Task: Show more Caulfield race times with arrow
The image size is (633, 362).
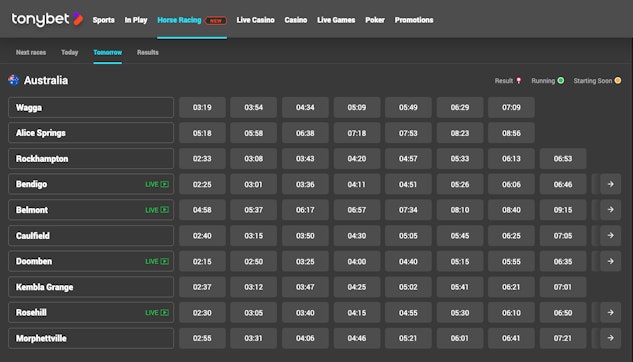Action: 610,236
